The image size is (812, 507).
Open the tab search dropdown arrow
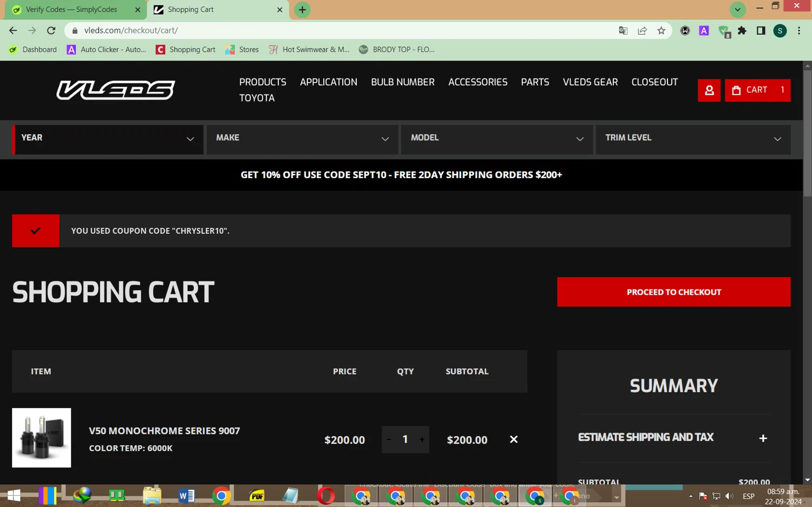coord(737,10)
